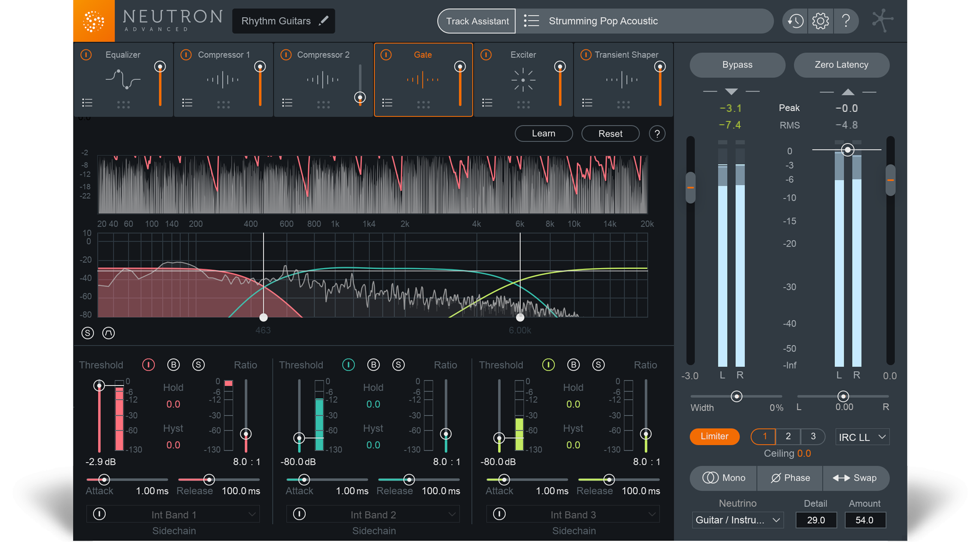Open the Neutrino Guitar / Instrument dropdown
The width and height of the screenshot is (980, 549).
coord(737,520)
